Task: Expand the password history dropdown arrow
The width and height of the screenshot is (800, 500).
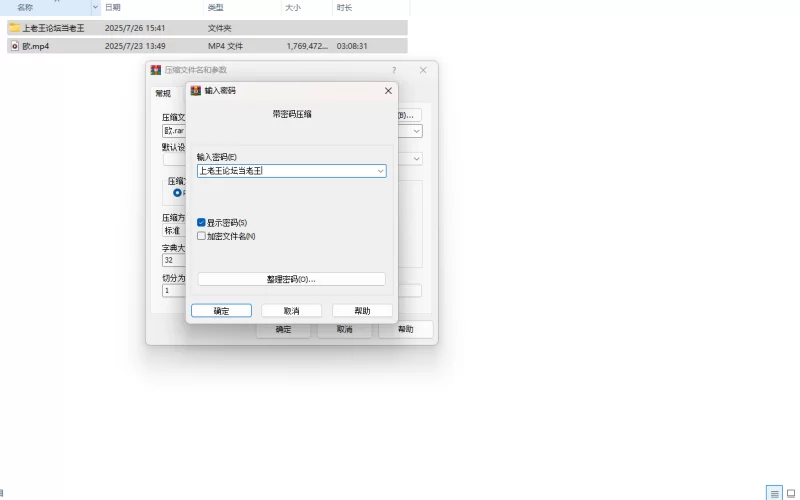Action: 380,171
